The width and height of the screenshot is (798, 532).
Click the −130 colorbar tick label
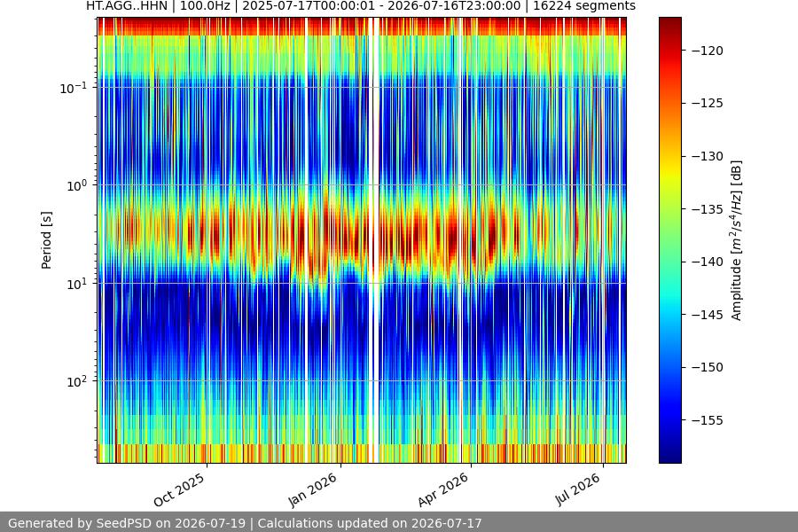click(x=708, y=156)
